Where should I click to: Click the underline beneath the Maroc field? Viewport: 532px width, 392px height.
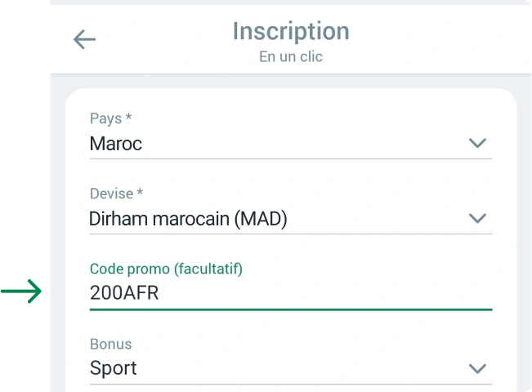[x=290, y=158]
